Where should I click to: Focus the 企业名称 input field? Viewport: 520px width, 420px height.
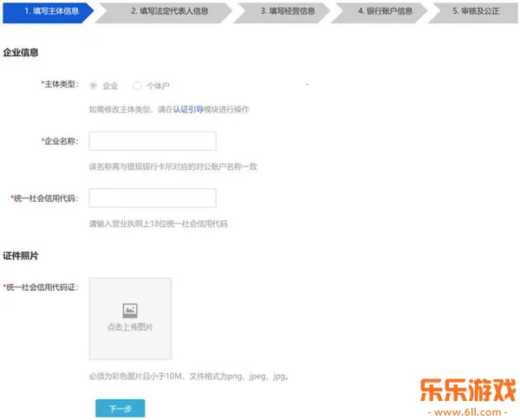coord(153,141)
